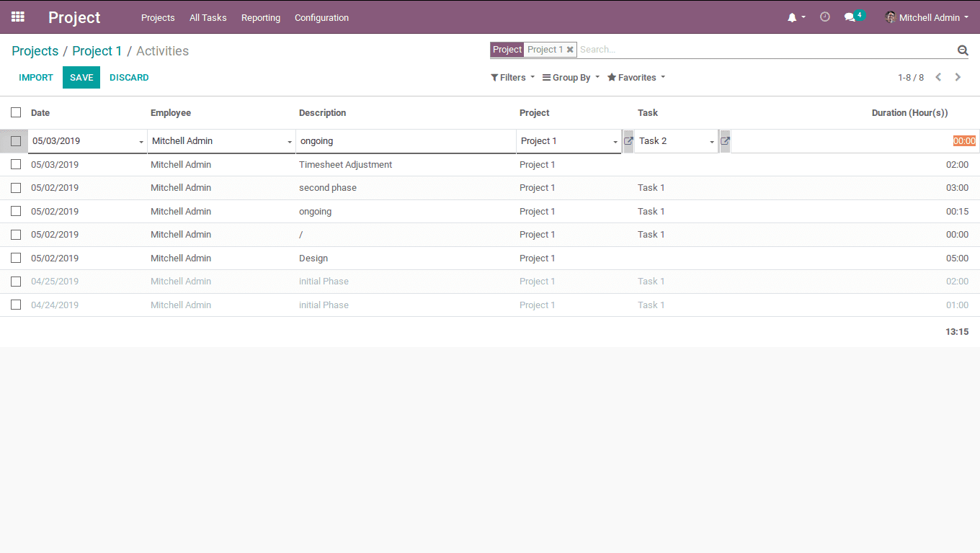Sort by the Project column header
This screenshot has height=553, width=980.
[535, 112]
